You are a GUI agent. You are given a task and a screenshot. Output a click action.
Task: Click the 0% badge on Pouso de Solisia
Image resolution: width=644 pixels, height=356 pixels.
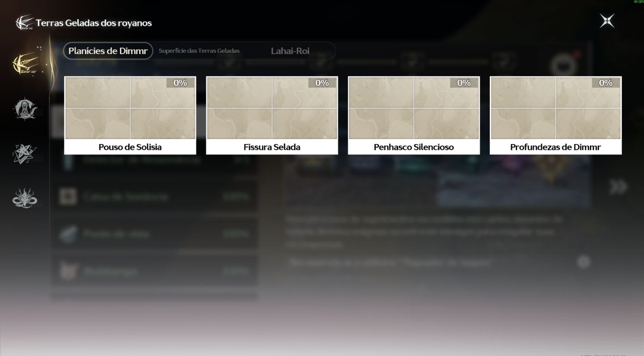tap(180, 83)
